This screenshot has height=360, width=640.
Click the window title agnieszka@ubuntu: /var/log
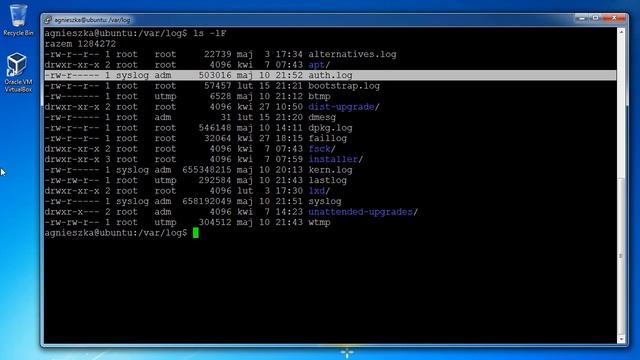92,20
